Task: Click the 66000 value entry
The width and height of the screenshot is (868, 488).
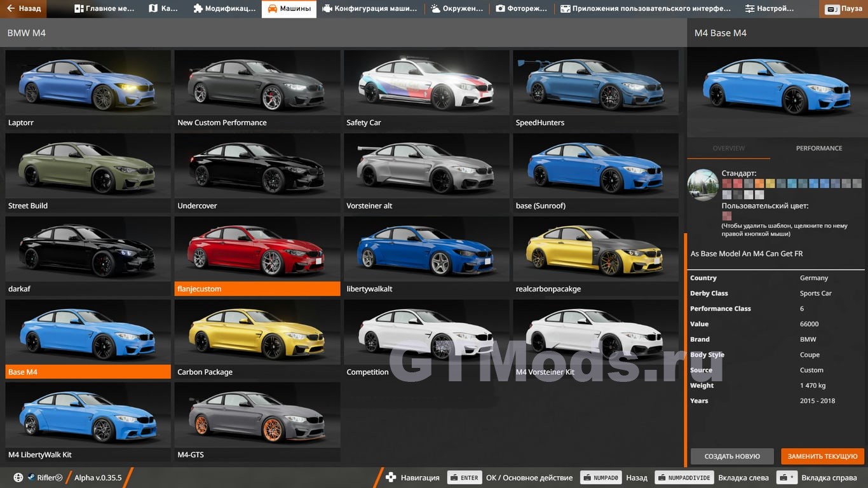Action: [809, 324]
